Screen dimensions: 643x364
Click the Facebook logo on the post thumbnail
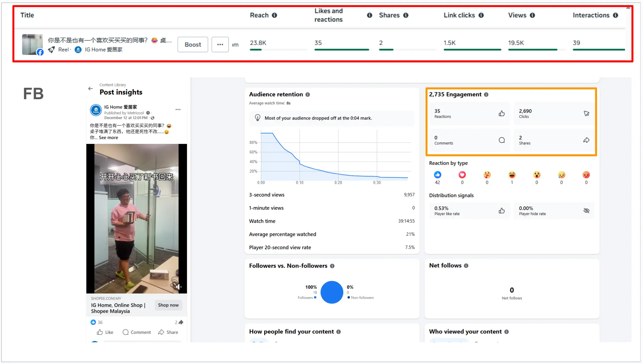40,52
